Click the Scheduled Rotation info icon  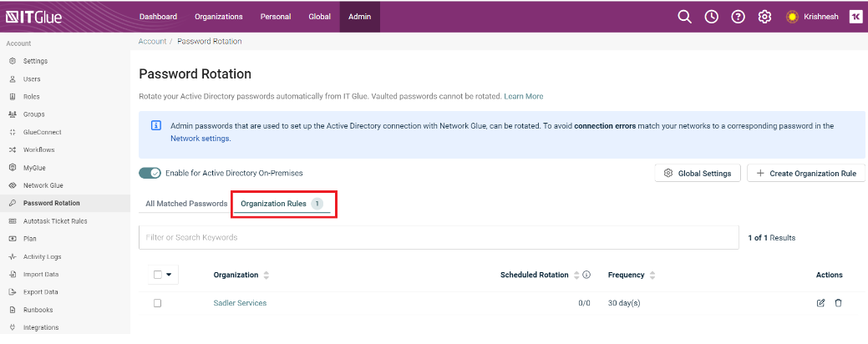586,275
